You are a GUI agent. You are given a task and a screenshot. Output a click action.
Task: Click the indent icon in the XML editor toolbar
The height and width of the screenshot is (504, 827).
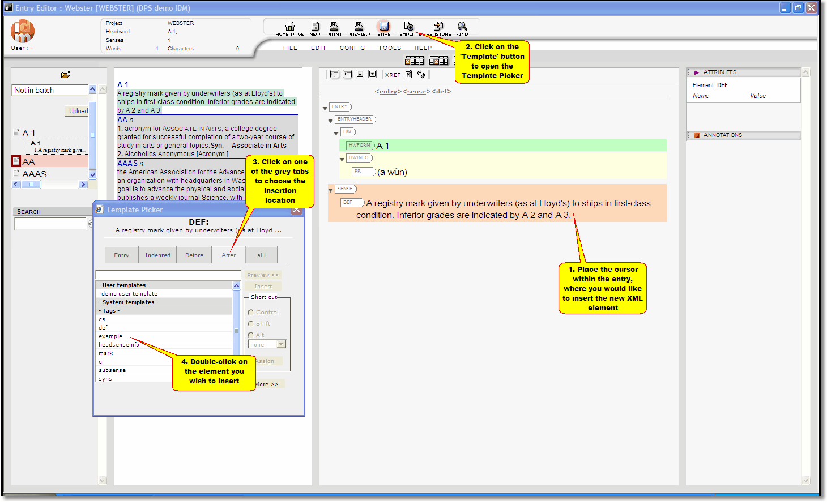[x=347, y=74]
